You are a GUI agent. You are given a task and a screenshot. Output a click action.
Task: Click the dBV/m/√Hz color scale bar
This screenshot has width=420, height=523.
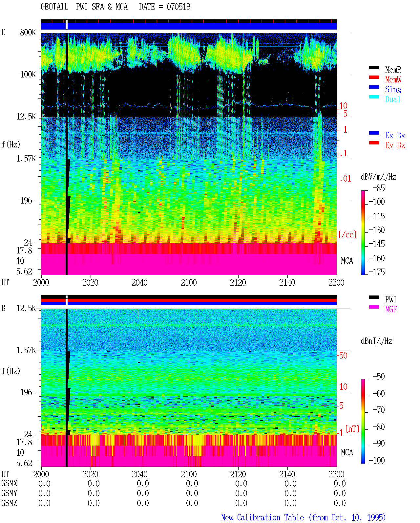363,233
